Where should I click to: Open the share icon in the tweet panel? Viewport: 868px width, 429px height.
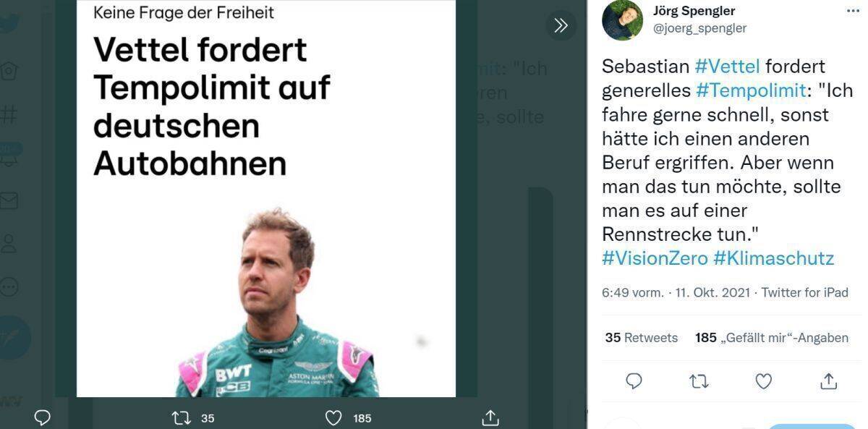pos(829,381)
